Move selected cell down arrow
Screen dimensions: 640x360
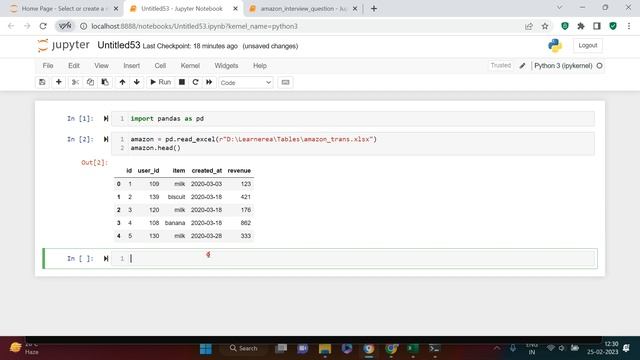(x=137, y=82)
